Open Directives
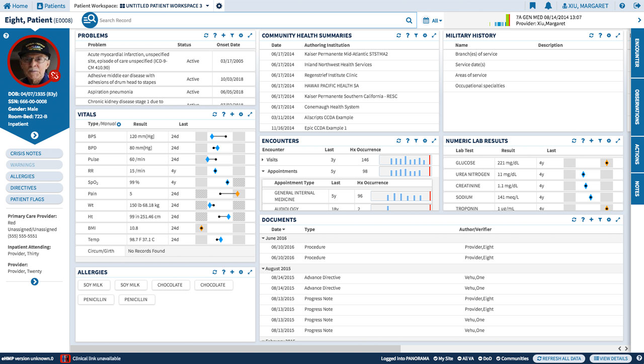This screenshot has height=364, width=644. coord(35,188)
